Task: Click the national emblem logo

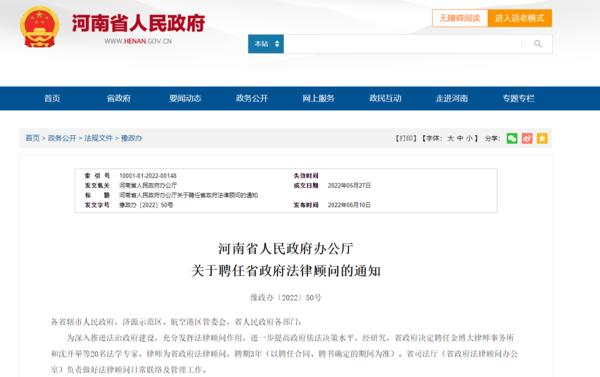Action: click(40, 27)
